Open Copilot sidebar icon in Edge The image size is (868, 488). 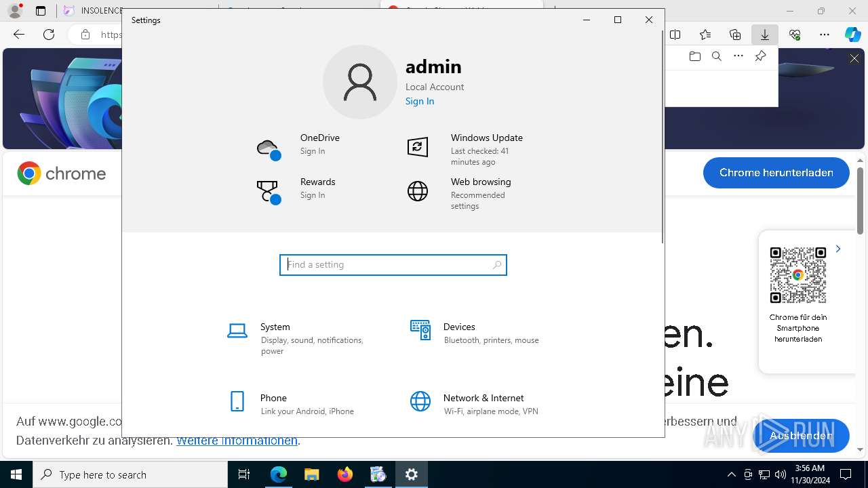click(853, 35)
